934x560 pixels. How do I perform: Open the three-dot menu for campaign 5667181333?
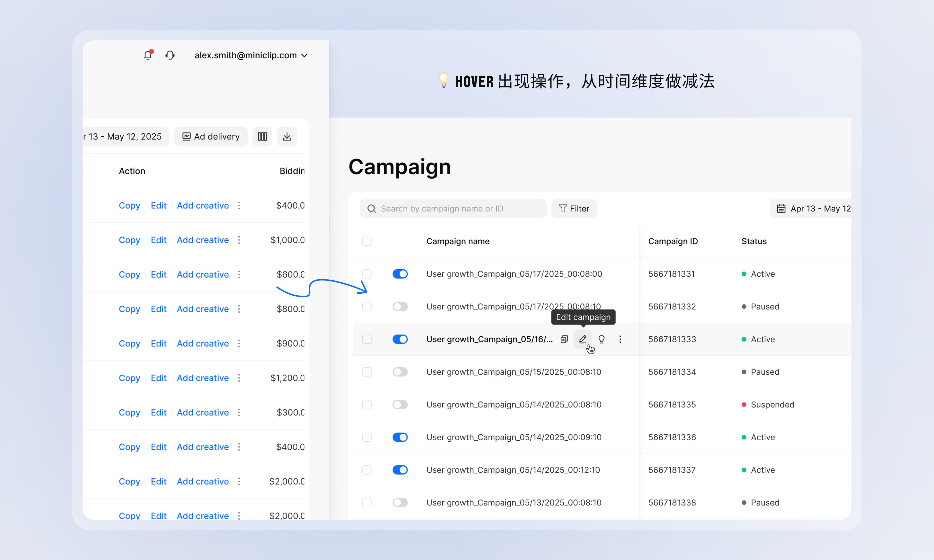pyautogui.click(x=620, y=339)
